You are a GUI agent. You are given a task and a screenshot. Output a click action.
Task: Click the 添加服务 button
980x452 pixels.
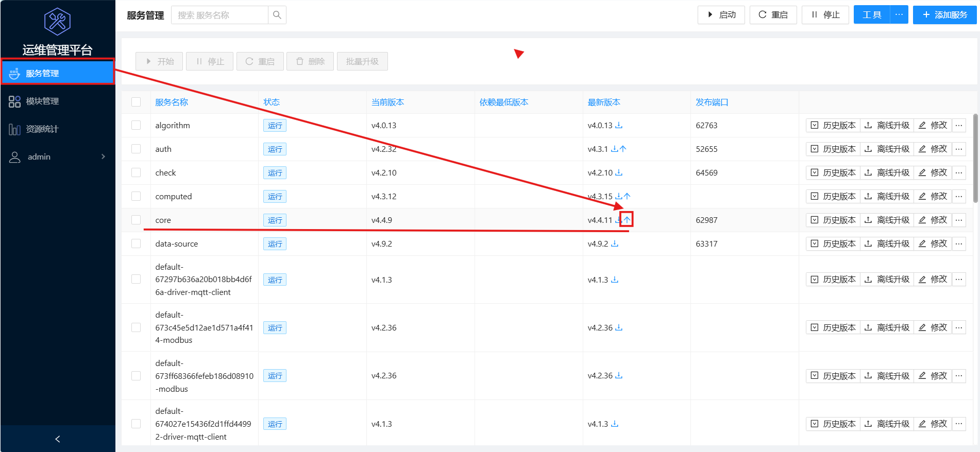pos(944,15)
